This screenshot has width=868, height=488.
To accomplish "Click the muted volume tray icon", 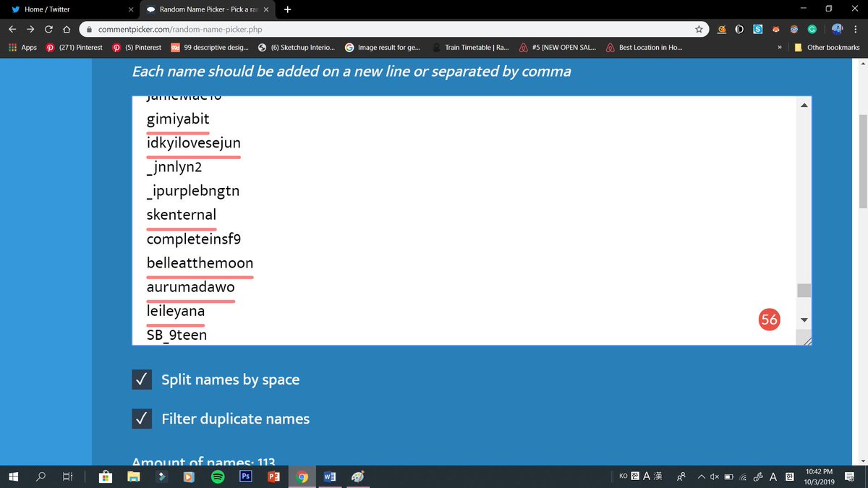I will (713, 477).
